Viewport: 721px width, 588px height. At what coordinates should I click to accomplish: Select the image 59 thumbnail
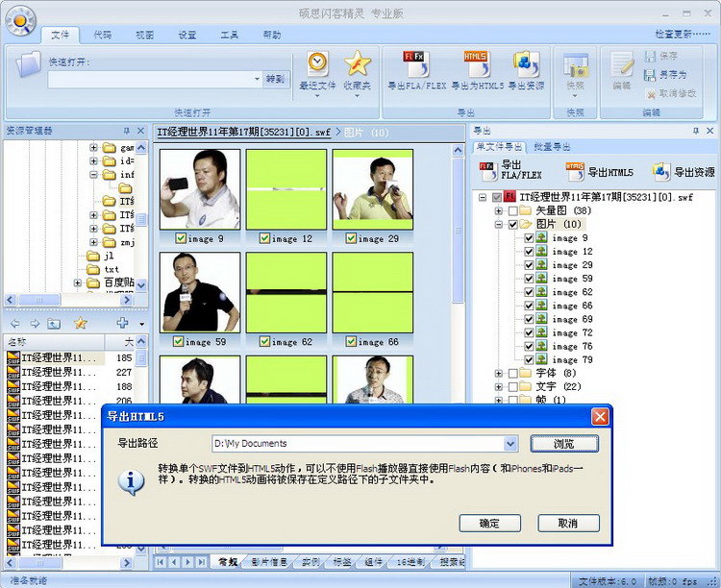(x=200, y=292)
